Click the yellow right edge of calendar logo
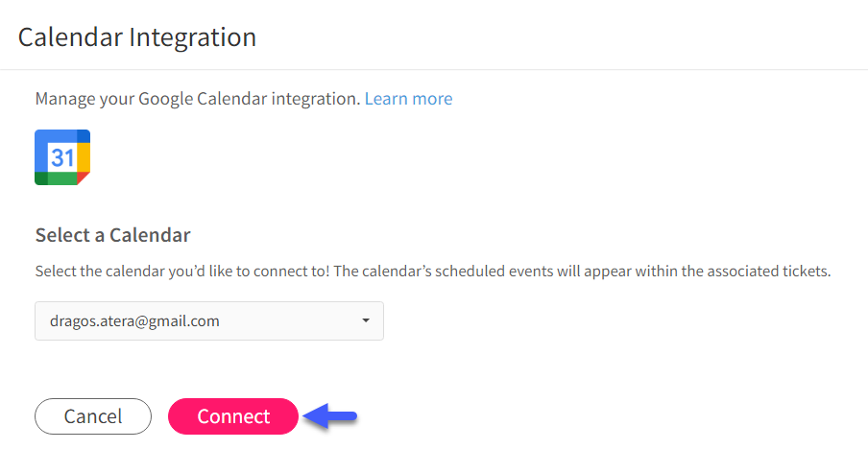The height and width of the screenshot is (473, 868). click(84, 157)
